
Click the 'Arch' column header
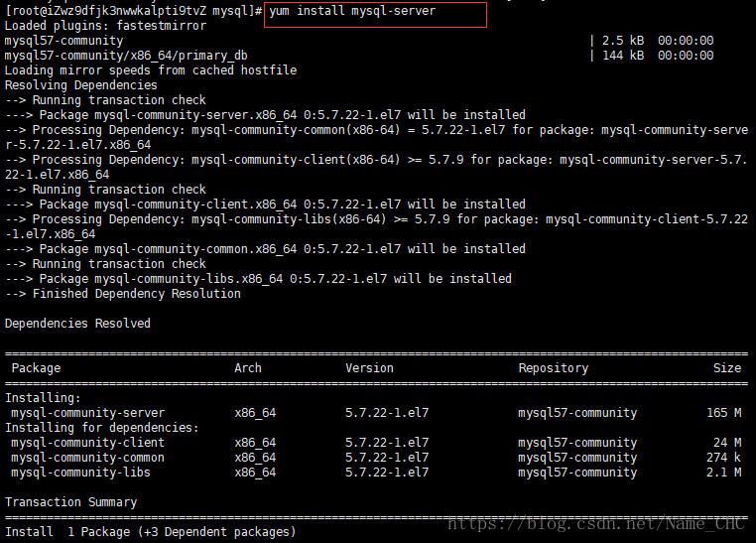click(248, 368)
